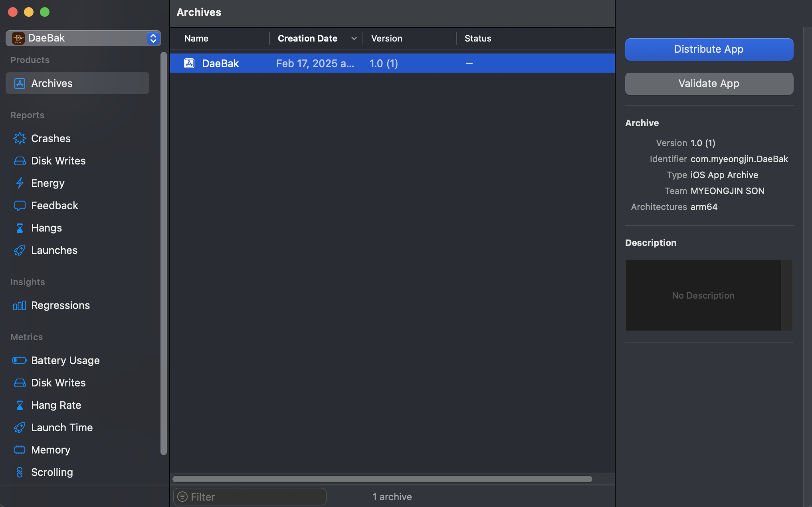Open the Launches report

coord(54,250)
